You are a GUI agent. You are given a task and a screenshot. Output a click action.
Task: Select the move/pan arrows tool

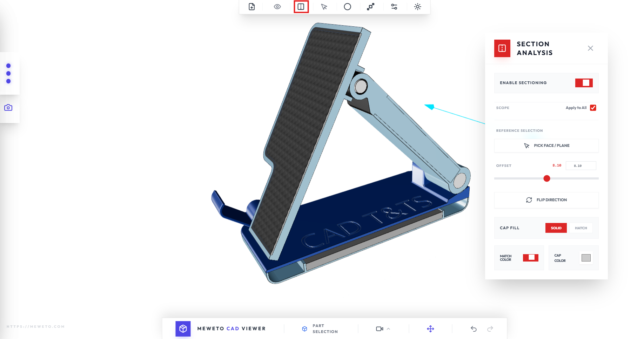pyautogui.click(x=430, y=329)
